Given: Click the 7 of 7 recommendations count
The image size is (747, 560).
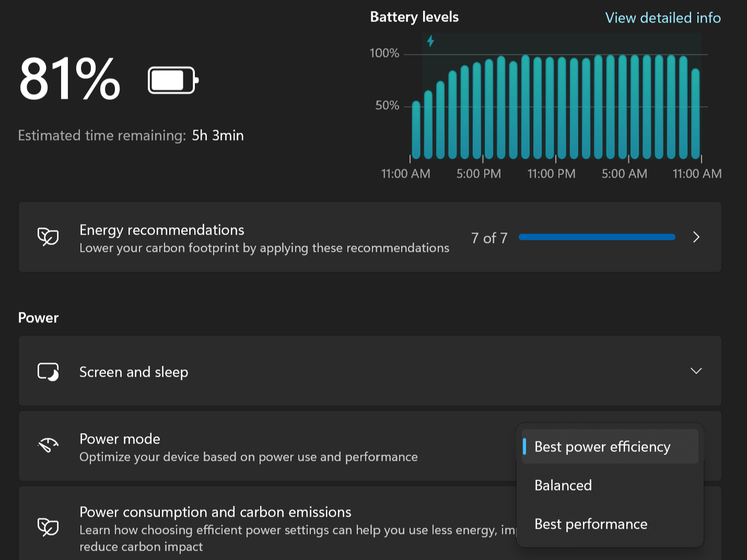Looking at the screenshot, I should (489, 238).
